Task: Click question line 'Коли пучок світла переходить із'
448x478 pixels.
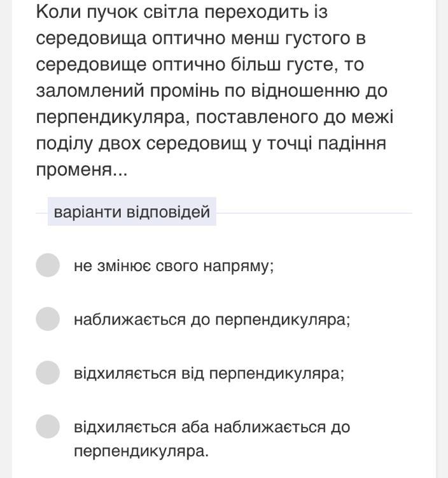Action: point(182,12)
